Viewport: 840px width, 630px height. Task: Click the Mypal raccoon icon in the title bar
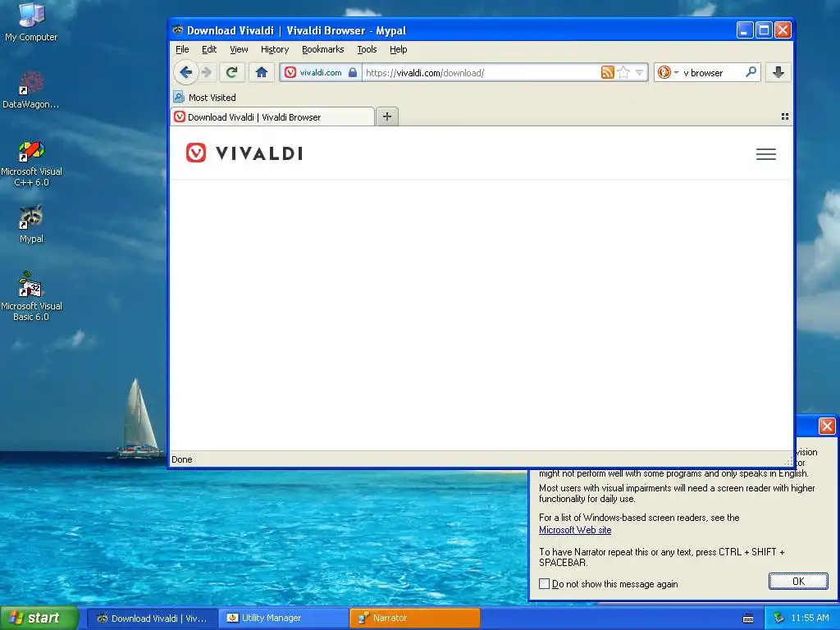178,30
